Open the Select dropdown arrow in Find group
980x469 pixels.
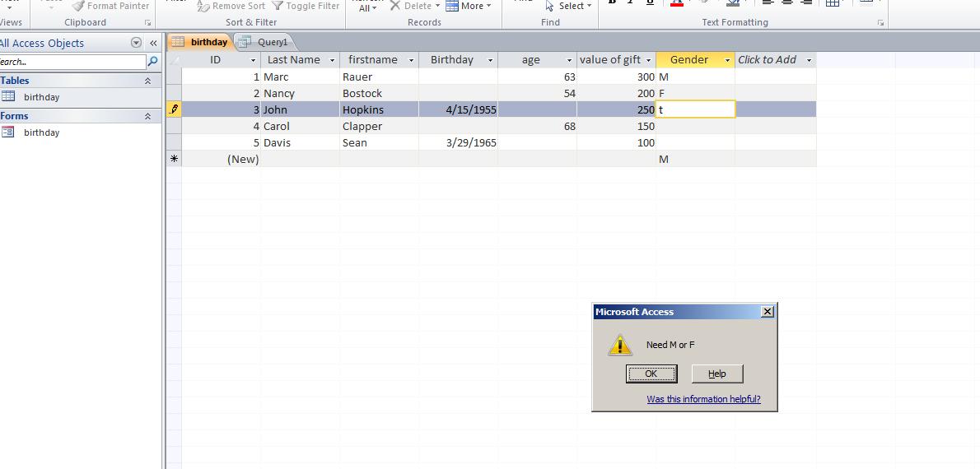(590, 7)
